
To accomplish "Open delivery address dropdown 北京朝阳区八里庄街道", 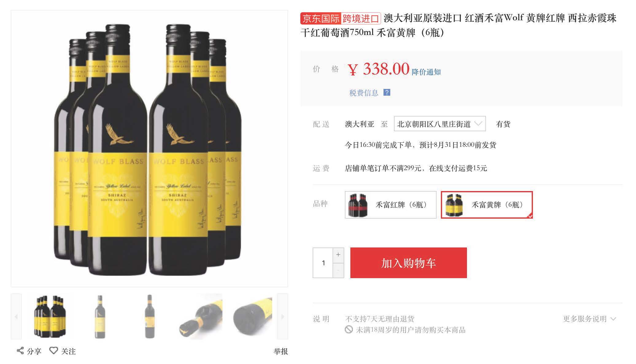I will [440, 124].
